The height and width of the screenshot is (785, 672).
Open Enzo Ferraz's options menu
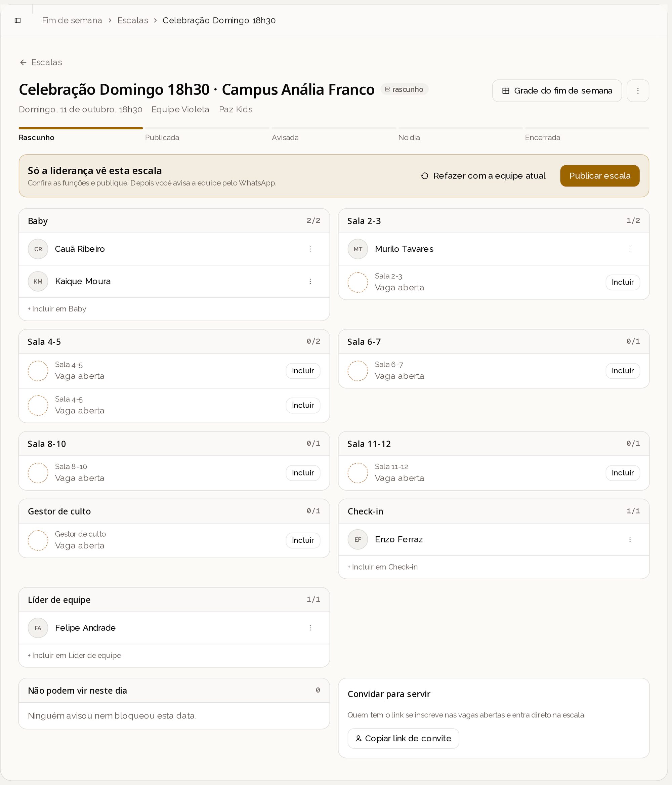(x=630, y=539)
